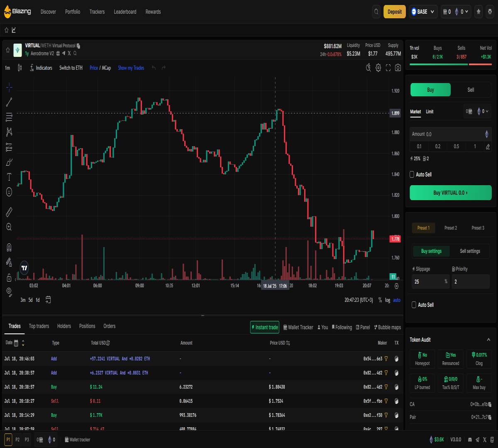Reset chart price scale target icon
The image size is (498, 448).
pyautogui.click(x=396, y=286)
